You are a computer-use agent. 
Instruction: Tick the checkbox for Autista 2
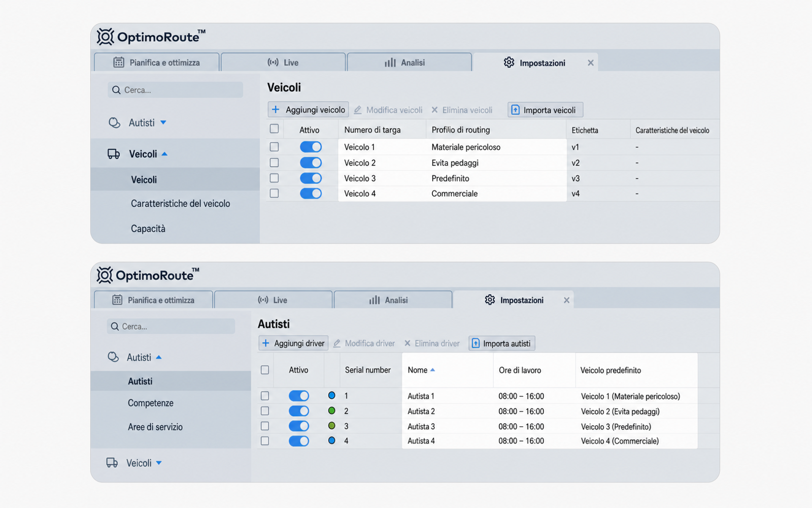265,411
